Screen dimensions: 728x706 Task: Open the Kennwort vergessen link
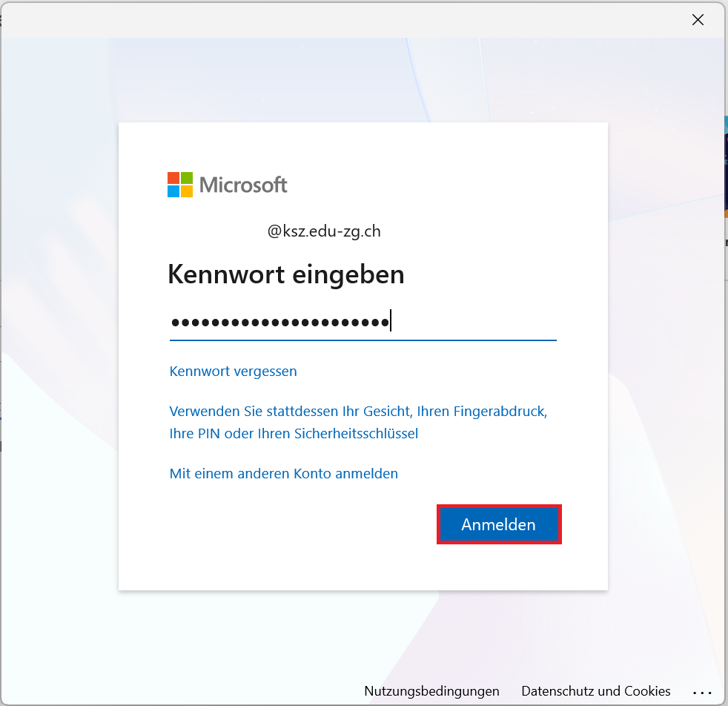[x=233, y=371]
